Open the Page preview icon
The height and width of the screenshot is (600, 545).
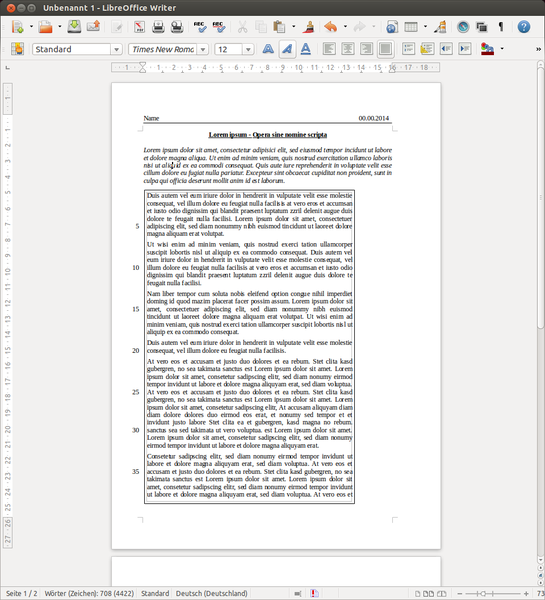click(x=177, y=27)
